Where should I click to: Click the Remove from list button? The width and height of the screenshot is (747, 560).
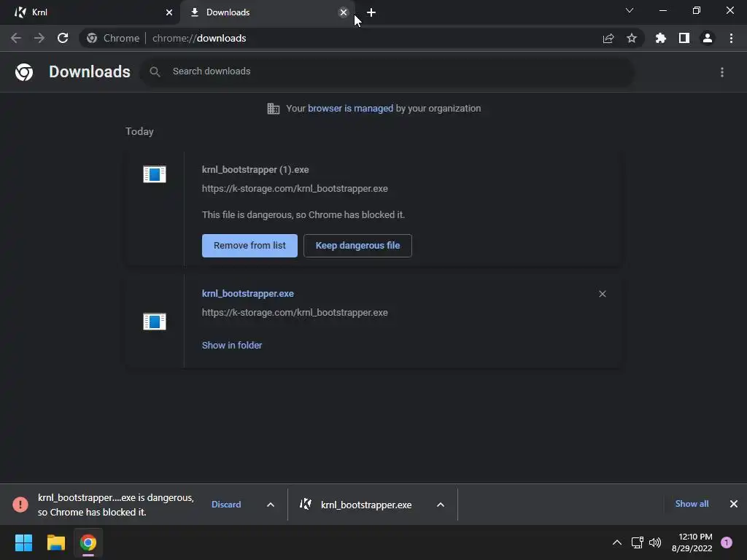click(x=249, y=246)
